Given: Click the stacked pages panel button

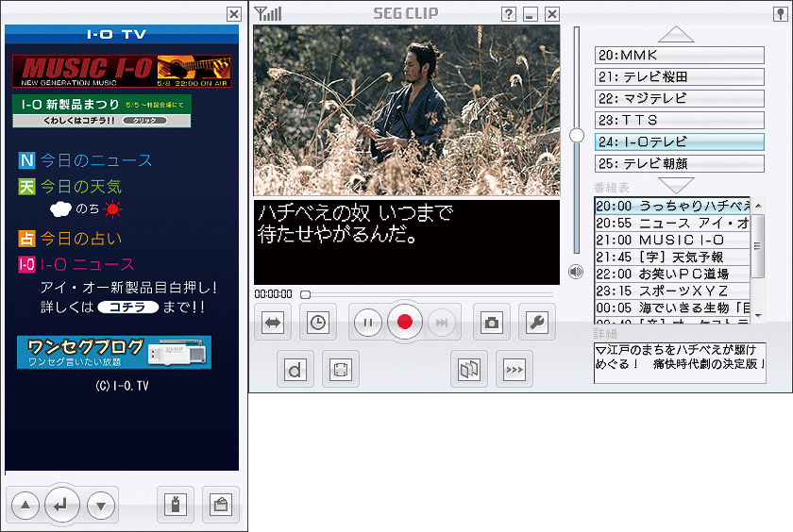Looking at the screenshot, I should click(469, 370).
